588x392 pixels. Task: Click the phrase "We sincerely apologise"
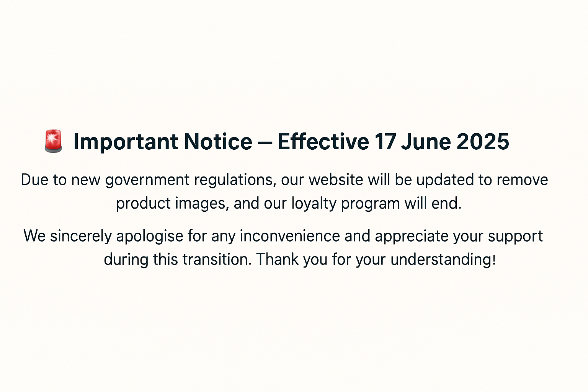pyautogui.click(x=103, y=236)
